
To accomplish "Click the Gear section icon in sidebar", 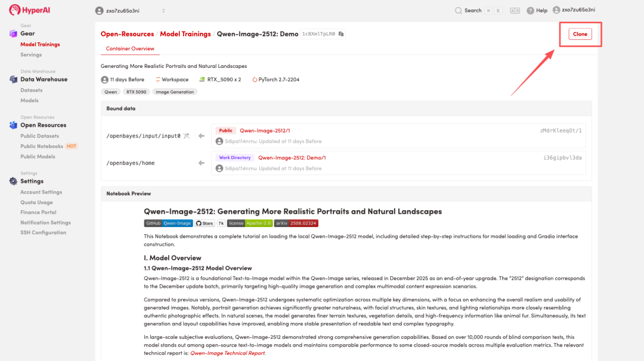I will pos(13,34).
